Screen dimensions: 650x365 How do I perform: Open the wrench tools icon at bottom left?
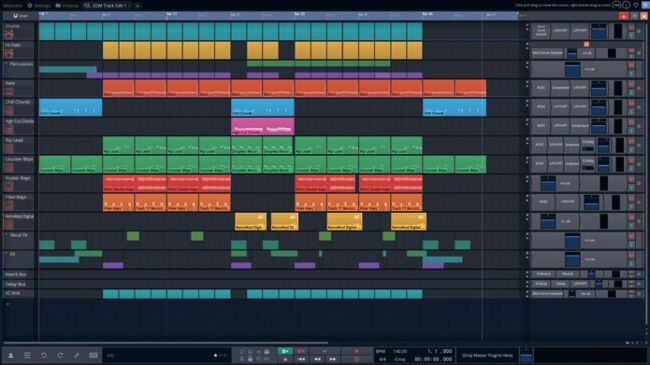tap(76, 355)
